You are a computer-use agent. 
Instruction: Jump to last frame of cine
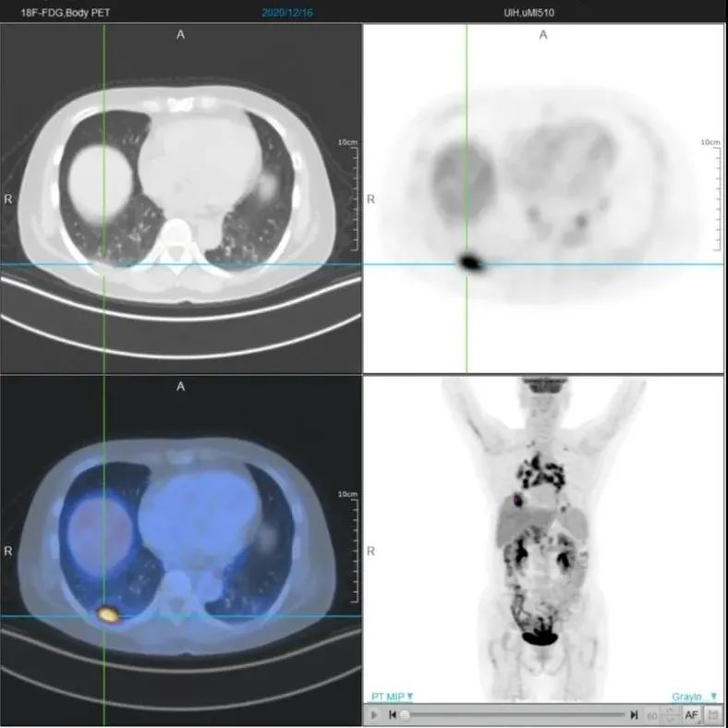click(x=633, y=715)
